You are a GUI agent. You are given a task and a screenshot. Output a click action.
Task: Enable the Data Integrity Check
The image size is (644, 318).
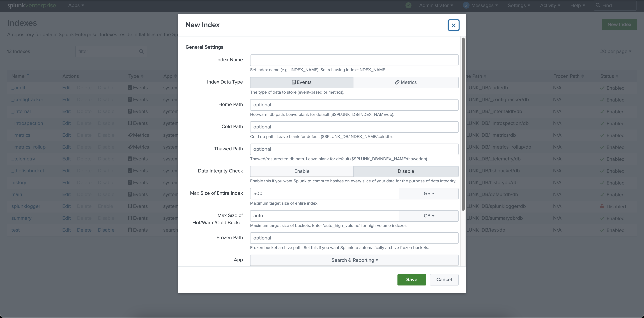pos(302,171)
